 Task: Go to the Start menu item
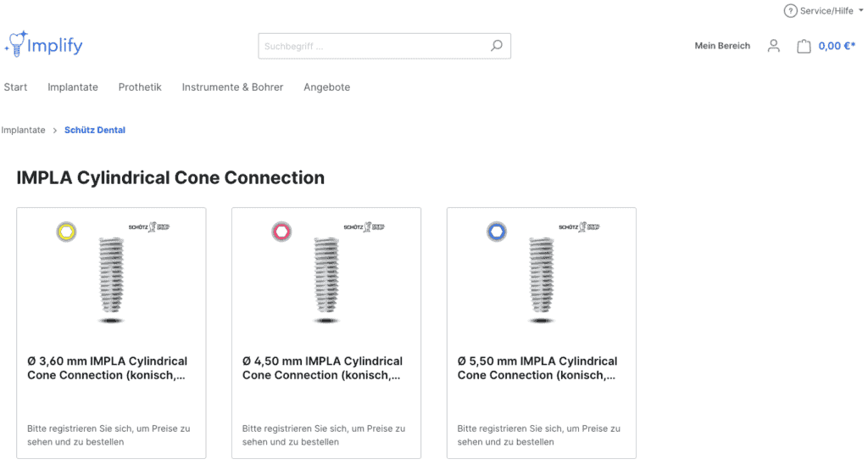point(15,87)
